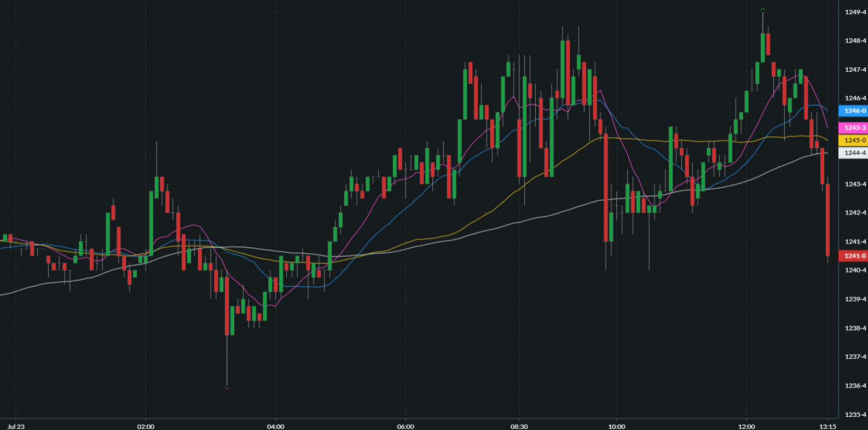868x430 pixels.
Task: Click the 1249-4 price scale label
Action: pos(855,12)
